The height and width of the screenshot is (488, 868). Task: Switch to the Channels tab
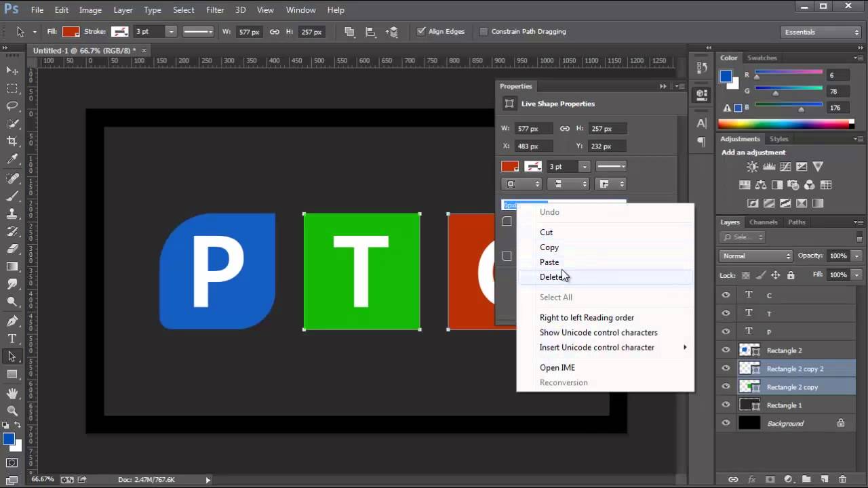[x=763, y=222]
